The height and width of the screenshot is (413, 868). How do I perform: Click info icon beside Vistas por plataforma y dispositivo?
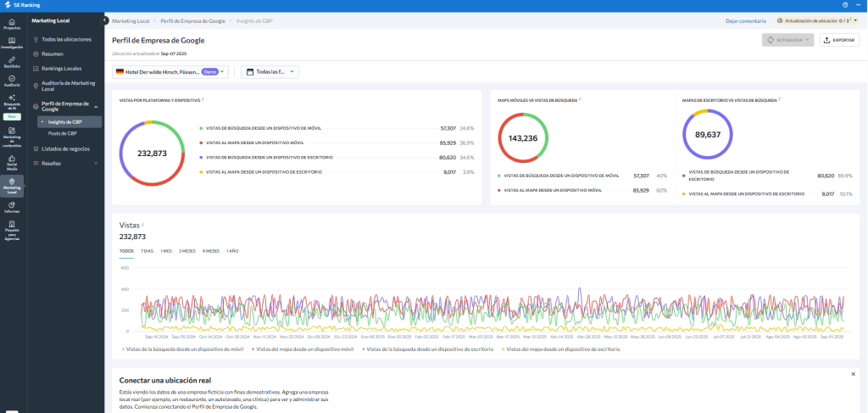(x=203, y=99)
